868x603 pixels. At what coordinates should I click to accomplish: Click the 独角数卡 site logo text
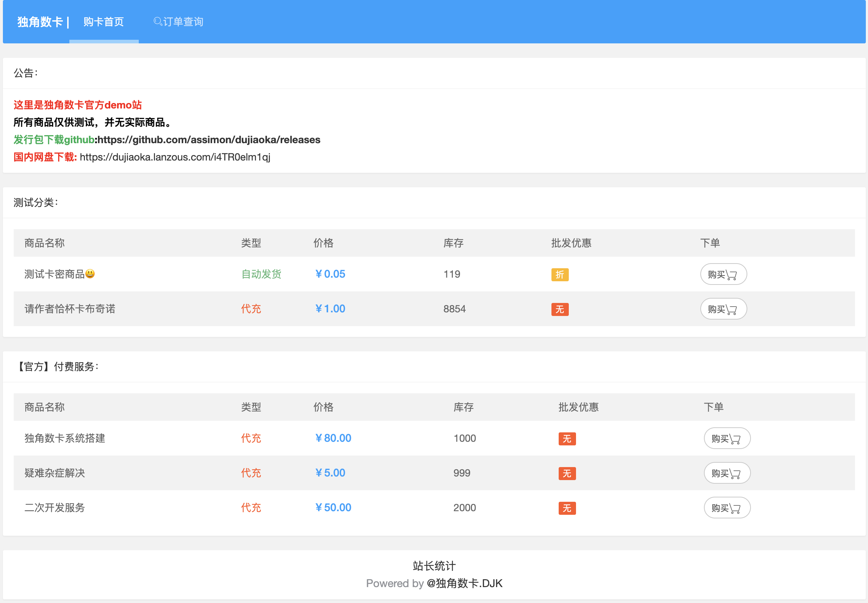tap(40, 22)
